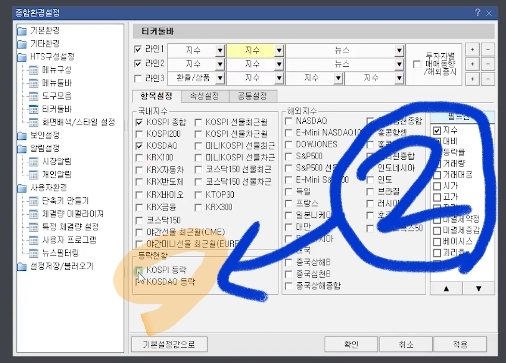Click the page icon beside 화면배색/스타일 설정
This screenshot has width=506, height=363.
(34, 122)
